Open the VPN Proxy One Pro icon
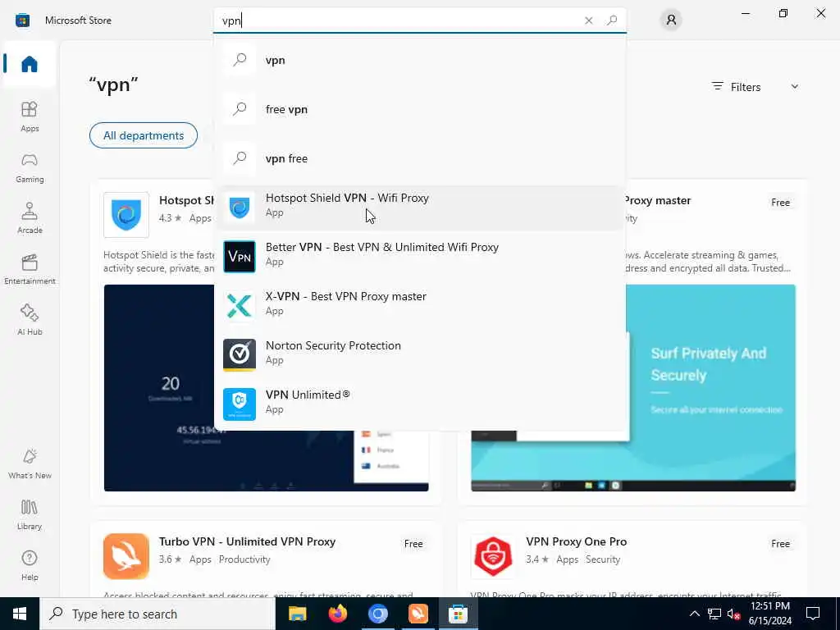Image resolution: width=840 pixels, height=630 pixels. click(493, 556)
